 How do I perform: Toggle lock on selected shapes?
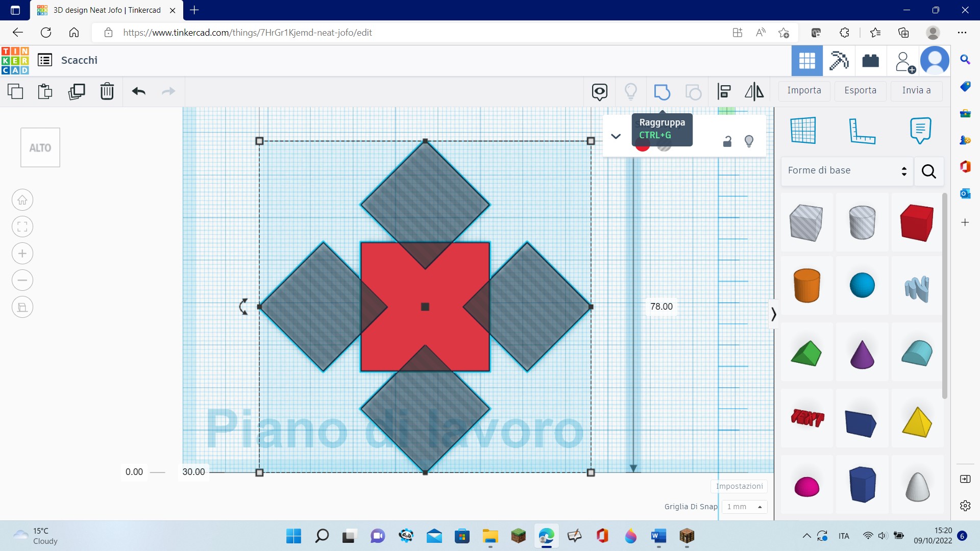[x=727, y=141]
